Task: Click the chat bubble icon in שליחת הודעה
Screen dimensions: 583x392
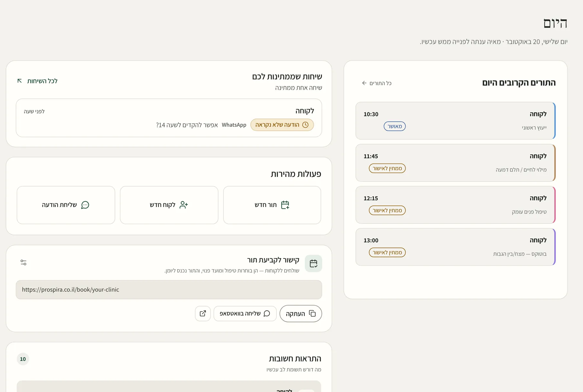Action: 85,205
